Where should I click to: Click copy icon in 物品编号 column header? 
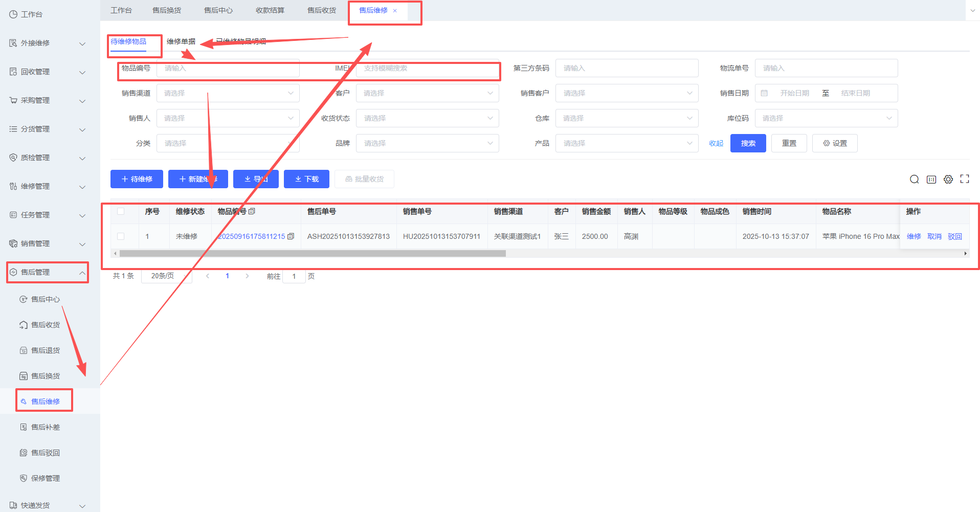(x=252, y=211)
